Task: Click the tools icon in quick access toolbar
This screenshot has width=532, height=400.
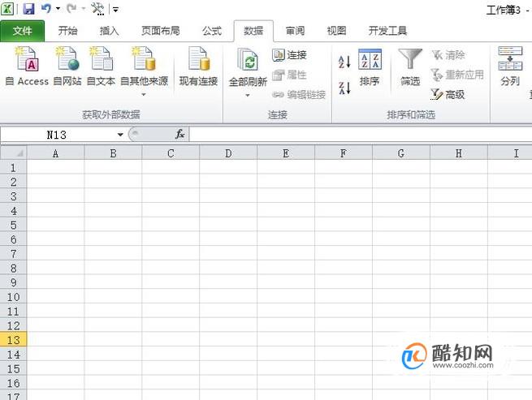Action: point(97,8)
